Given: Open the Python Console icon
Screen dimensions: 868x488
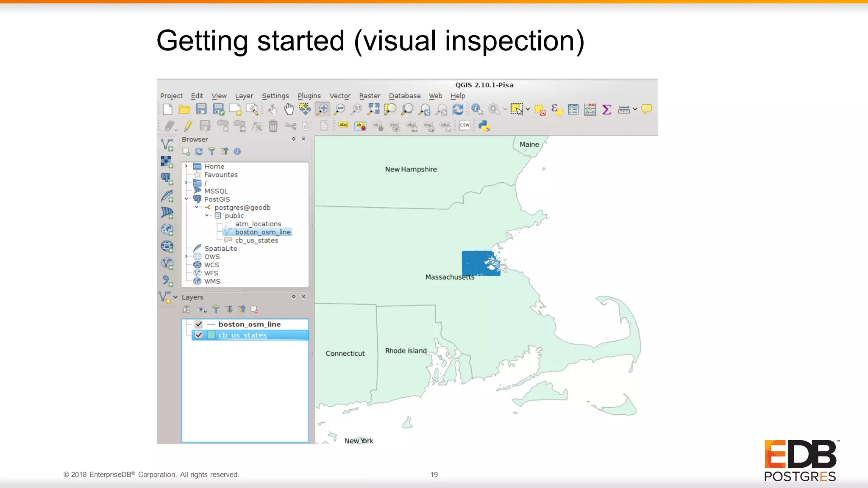Looking at the screenshot, I should (x=484, y=126).
